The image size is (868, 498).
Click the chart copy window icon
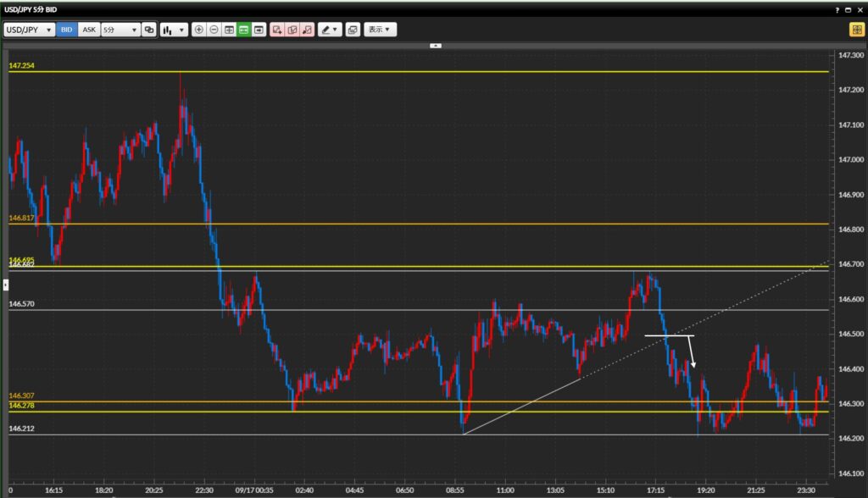click(x=353, y=30)
